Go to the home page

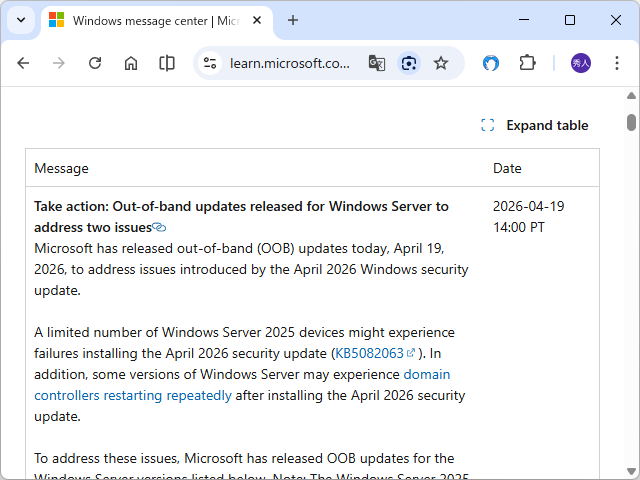click(131, 63)
